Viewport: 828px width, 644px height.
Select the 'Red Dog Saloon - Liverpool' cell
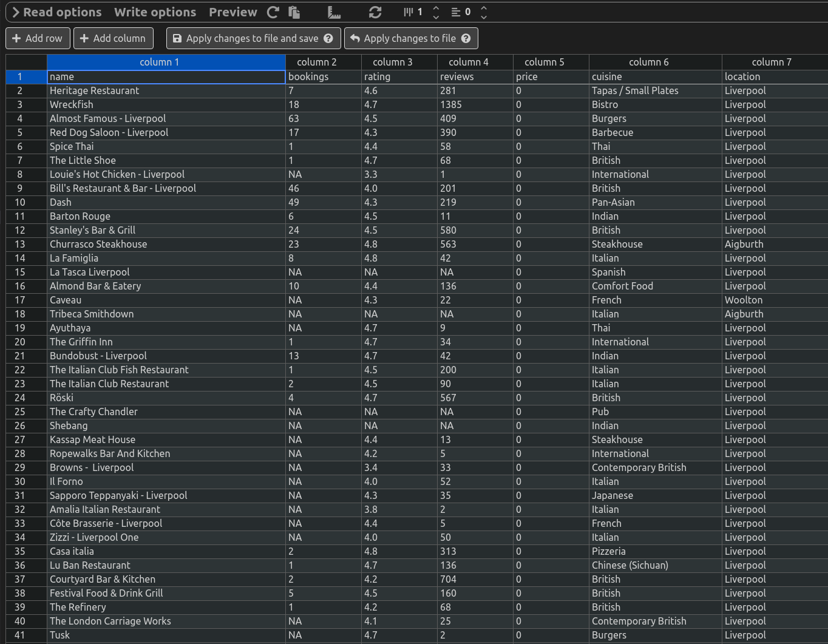(x=166, y=132)
